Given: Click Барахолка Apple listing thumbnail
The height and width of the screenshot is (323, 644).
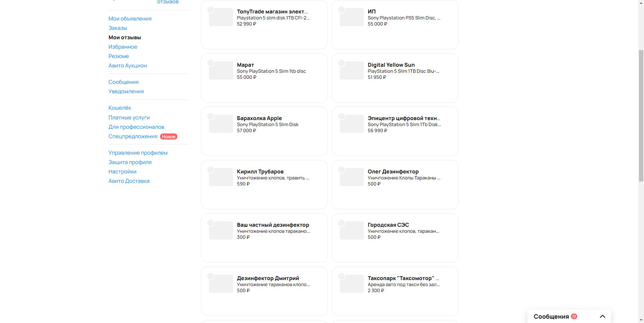Looking at the screenshot, I should pyautogui.click(x=221, y=124).
